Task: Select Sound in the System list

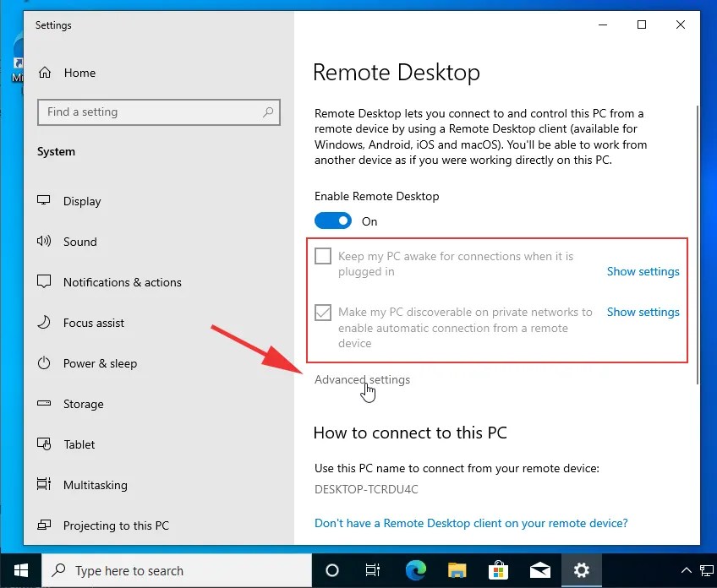Action: pyautogui.click(x=80, y=242)
